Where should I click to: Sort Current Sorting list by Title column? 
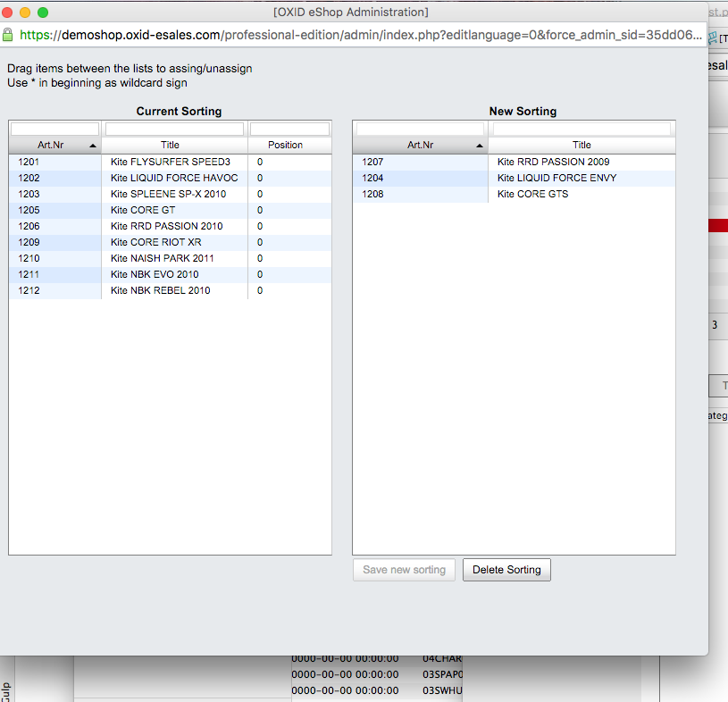coord(170,145)
